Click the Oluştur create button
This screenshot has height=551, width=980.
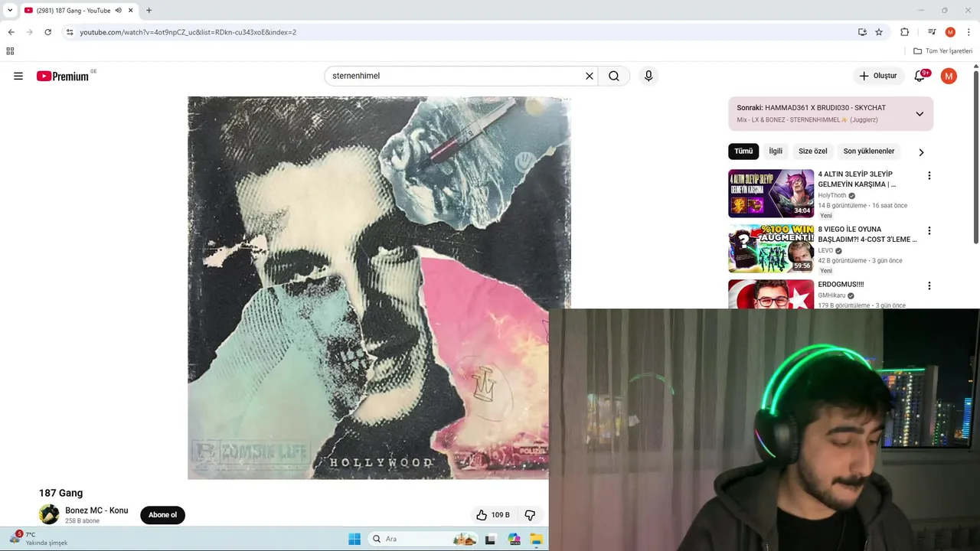(878, 76)
